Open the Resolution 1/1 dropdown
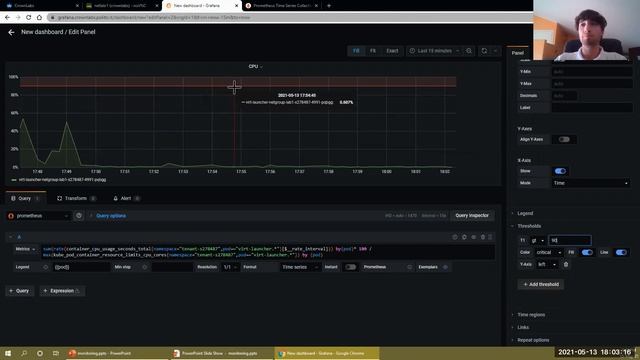 pyautogui.click(x=230, y=267)
